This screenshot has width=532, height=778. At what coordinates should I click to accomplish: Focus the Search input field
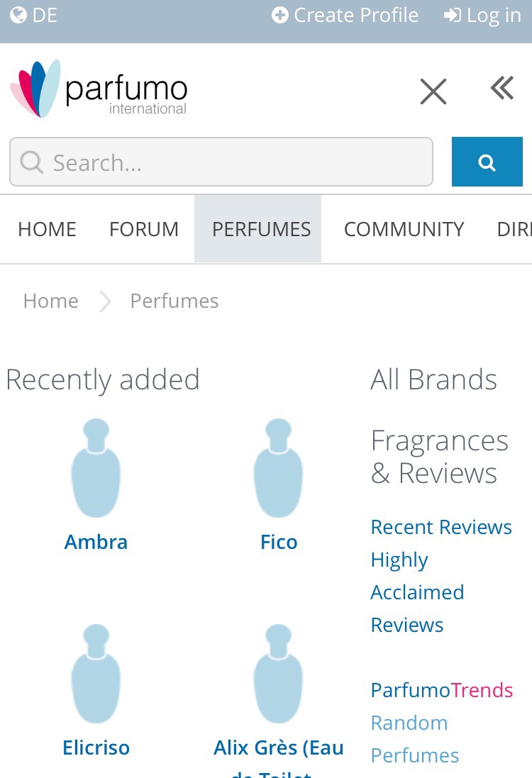click(x=221, y=162)
